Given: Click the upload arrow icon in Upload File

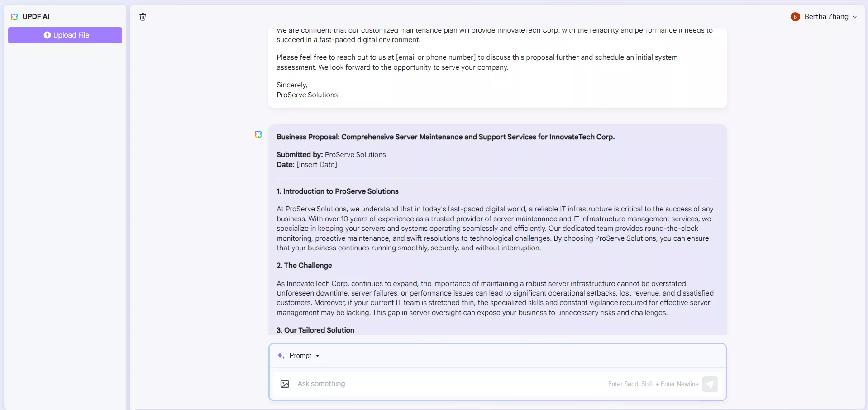Looking at the screenshot, I should click(x=47, y=35).
